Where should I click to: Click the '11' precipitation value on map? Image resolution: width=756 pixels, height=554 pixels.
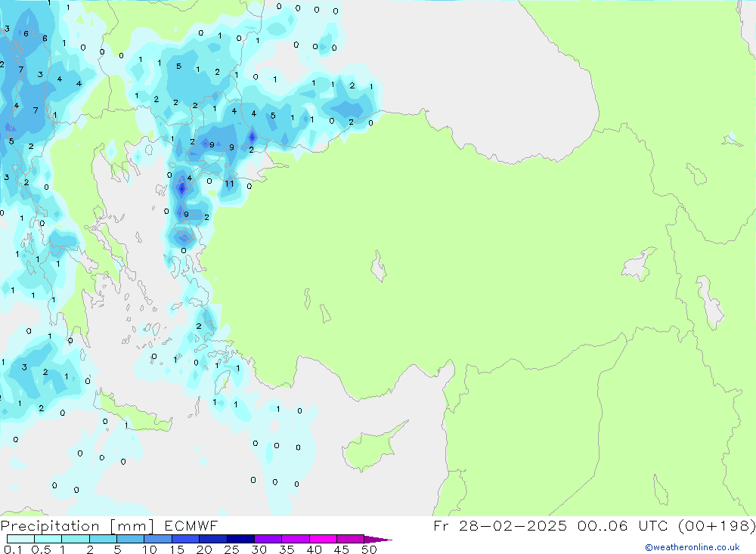point(229,184)
